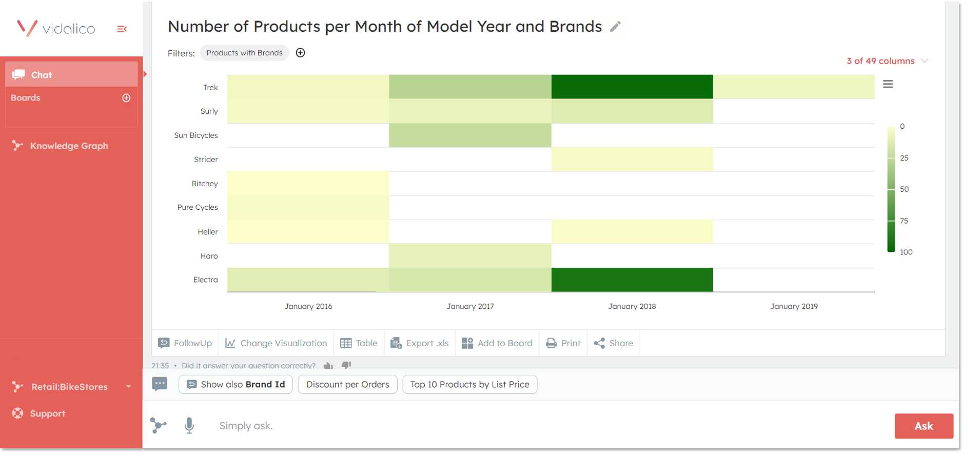980x458 pixels.
Task: Click the Strider January 2018 heatmap cell
Action: (632, 160)
